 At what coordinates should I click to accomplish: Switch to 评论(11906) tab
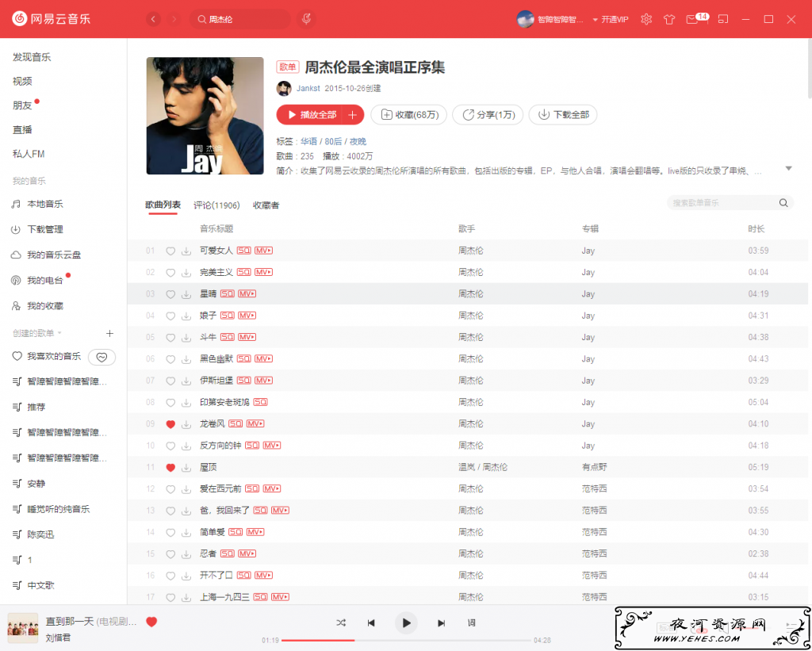point(216,205)
